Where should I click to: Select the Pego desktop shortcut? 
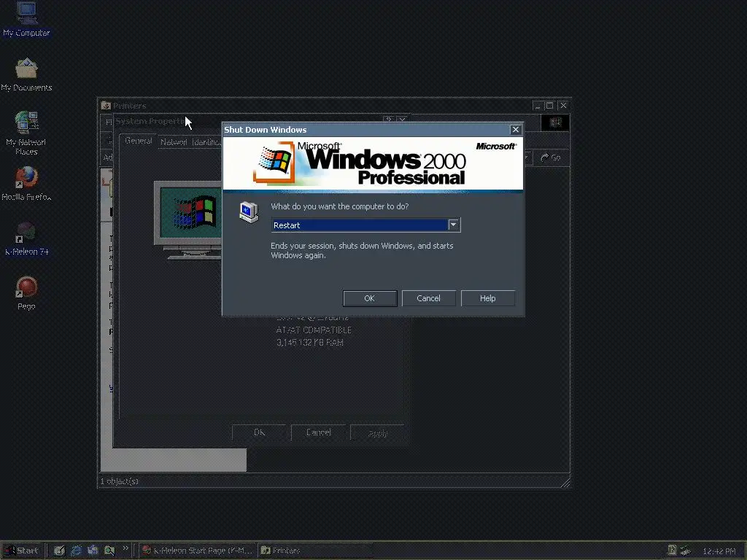point(26,293)
